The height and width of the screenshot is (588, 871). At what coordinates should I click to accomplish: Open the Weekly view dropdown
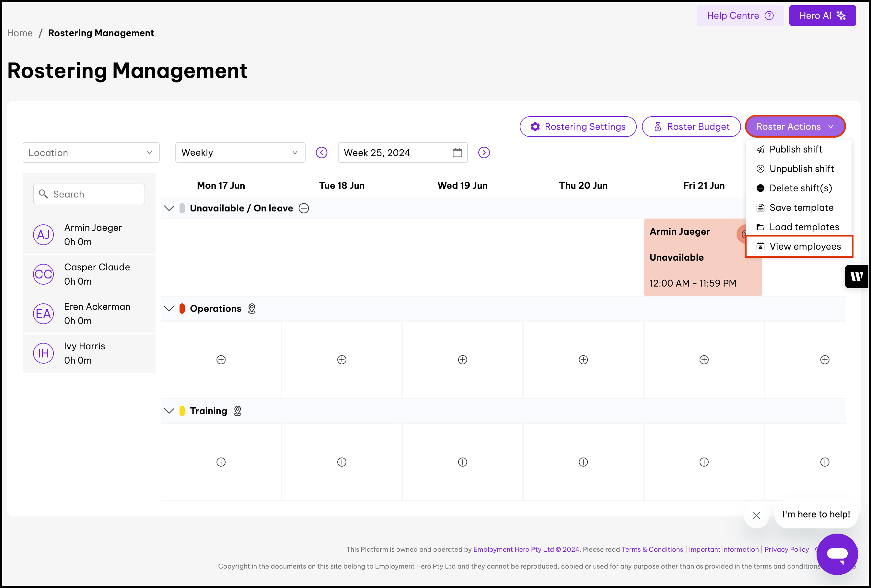click(x=240, y=153)
